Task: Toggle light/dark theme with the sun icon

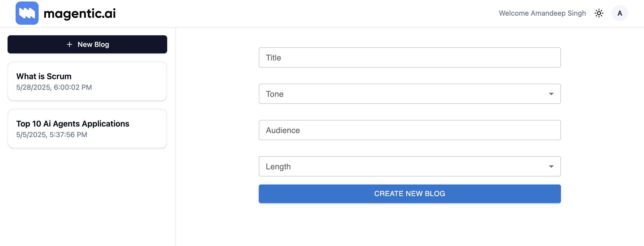Action: pyautogui.click(x=599, y=13)
